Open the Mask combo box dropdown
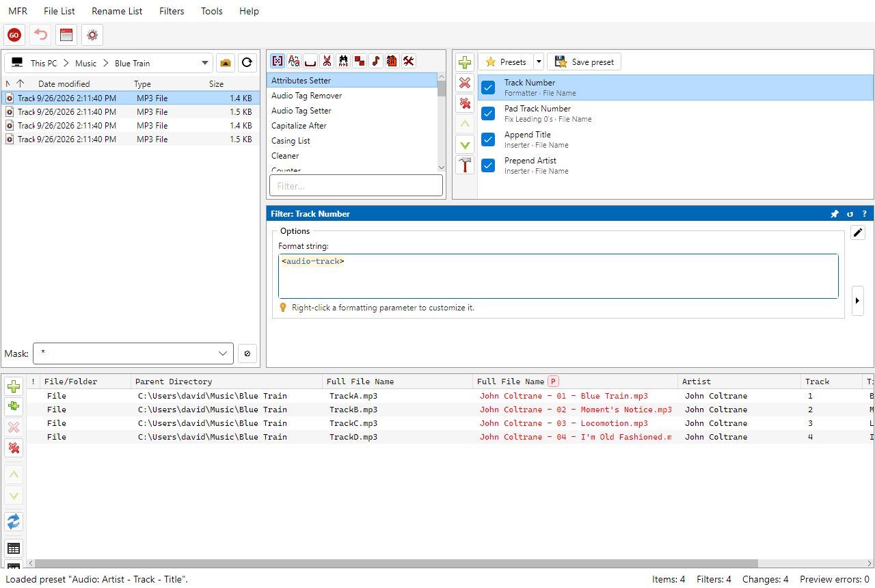This screenshot has height=588, width=875. 223,353
